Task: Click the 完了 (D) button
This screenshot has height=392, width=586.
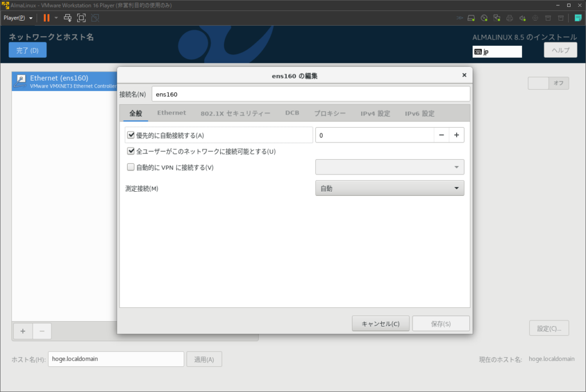Action: pyautogui.click(x=27, y=50)
